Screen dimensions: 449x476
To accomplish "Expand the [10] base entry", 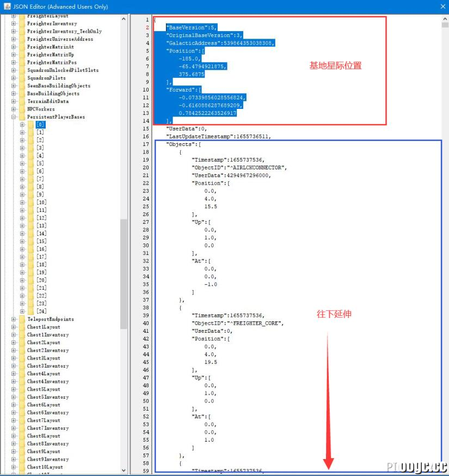I will pyautogui.click(x=22, y=203).
